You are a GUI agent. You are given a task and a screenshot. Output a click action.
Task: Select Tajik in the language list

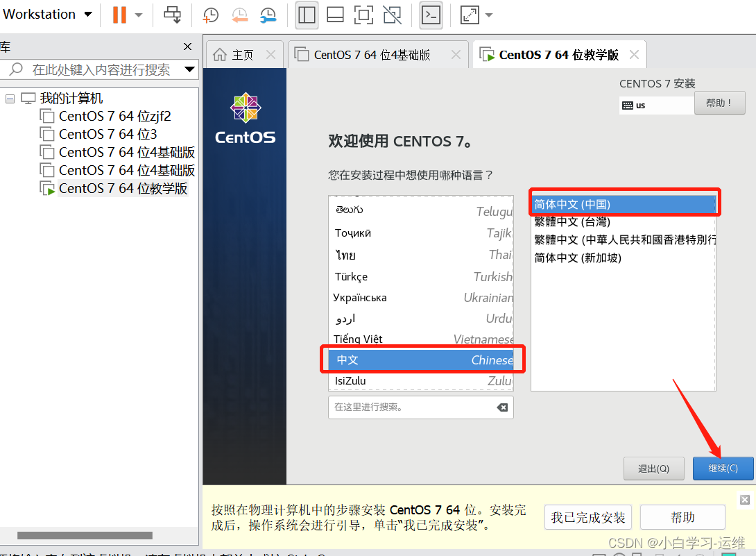(x=421, y=233)
